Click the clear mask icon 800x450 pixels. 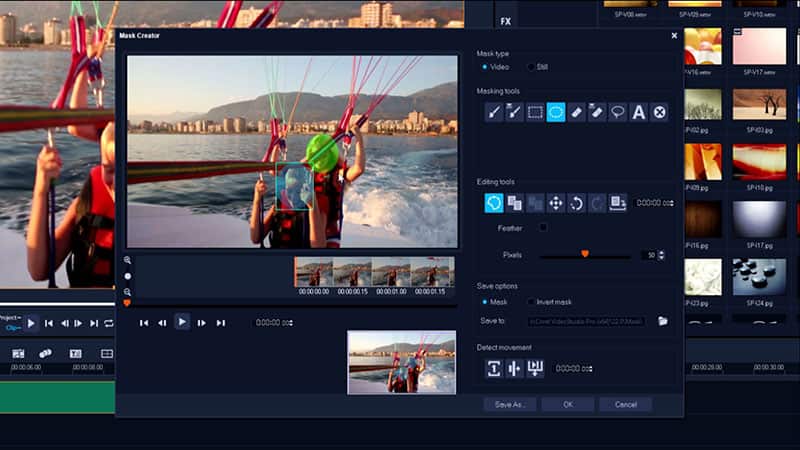tap(660, 112)
